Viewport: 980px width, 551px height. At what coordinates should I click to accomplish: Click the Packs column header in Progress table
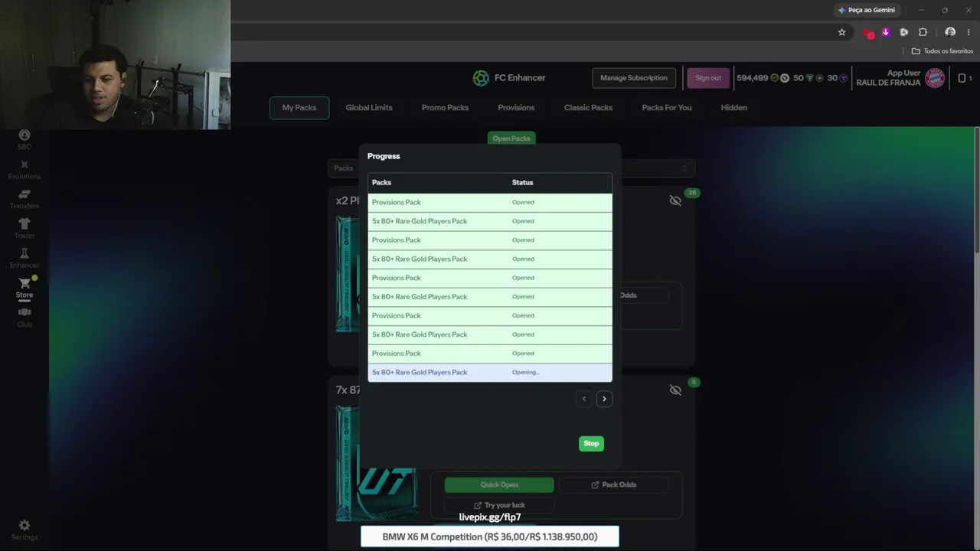[381, 182]
